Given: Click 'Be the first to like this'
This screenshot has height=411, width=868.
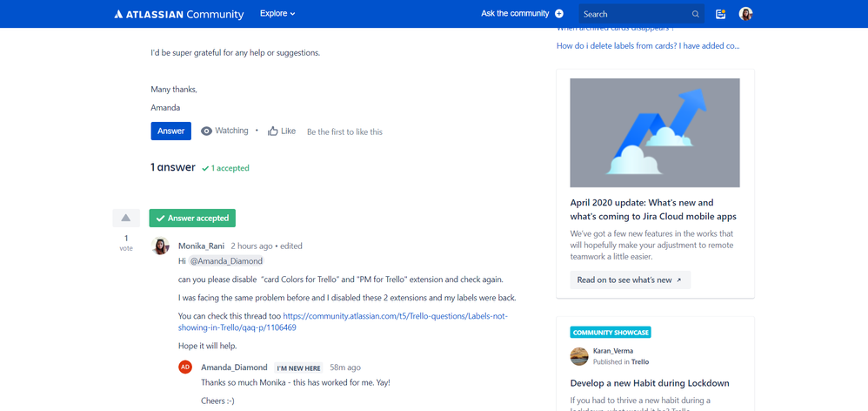Looking at the screenshot, I should 345,131.
